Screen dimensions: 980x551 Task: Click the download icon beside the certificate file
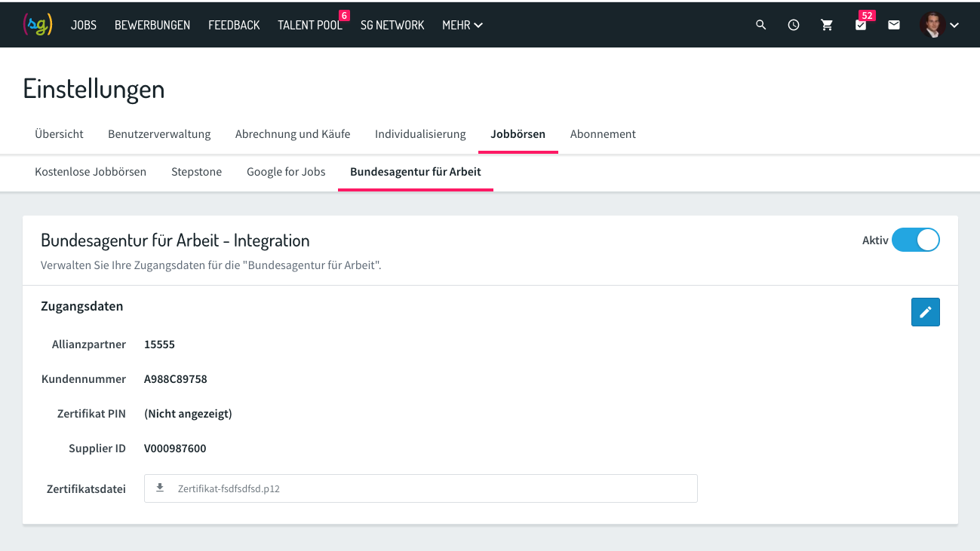tap(160, 488)
